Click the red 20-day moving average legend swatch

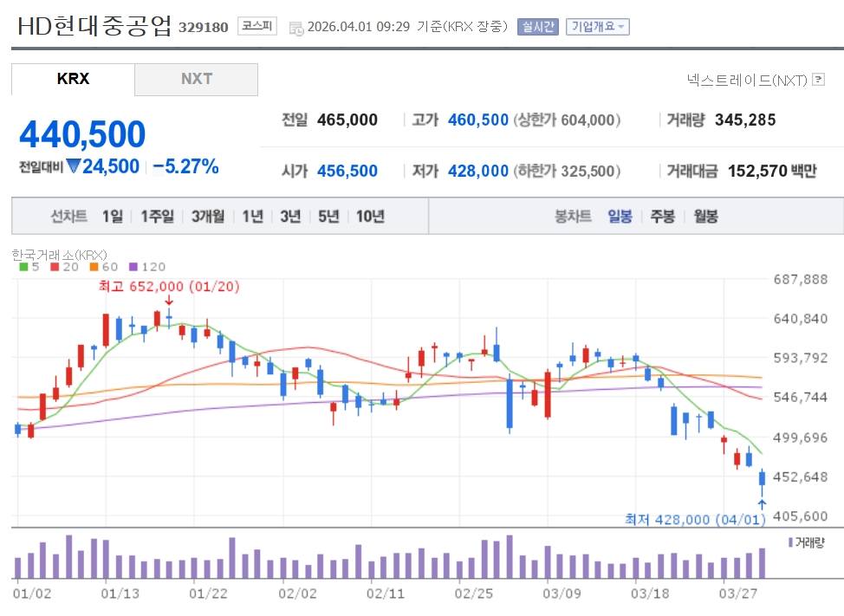point(55,267)
